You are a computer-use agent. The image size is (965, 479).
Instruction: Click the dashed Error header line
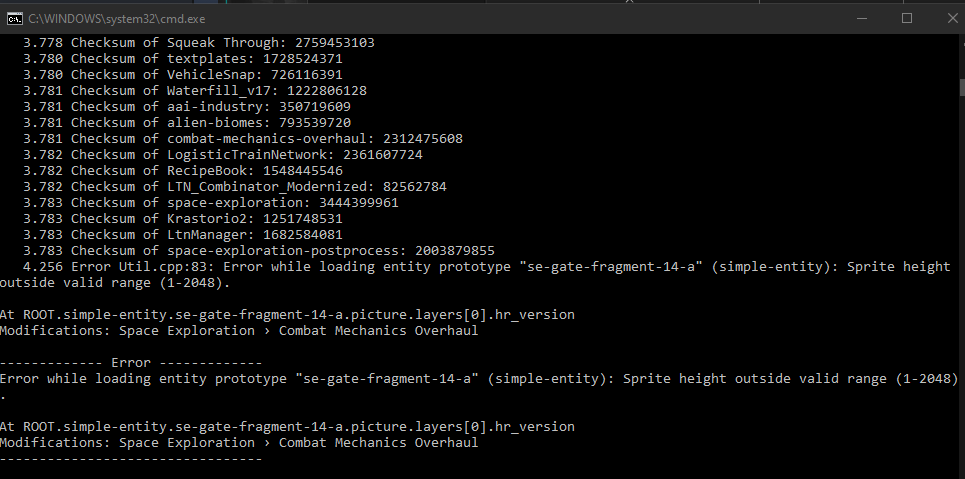[131, 363]
